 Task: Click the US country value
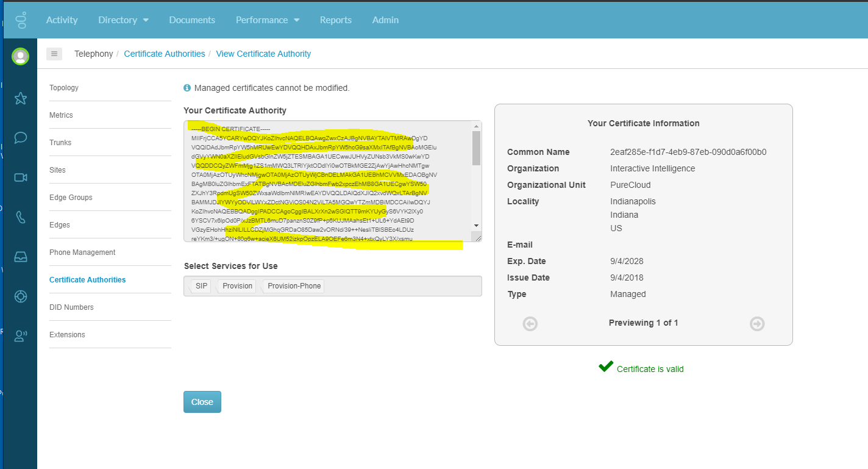[x=616, y=228]
